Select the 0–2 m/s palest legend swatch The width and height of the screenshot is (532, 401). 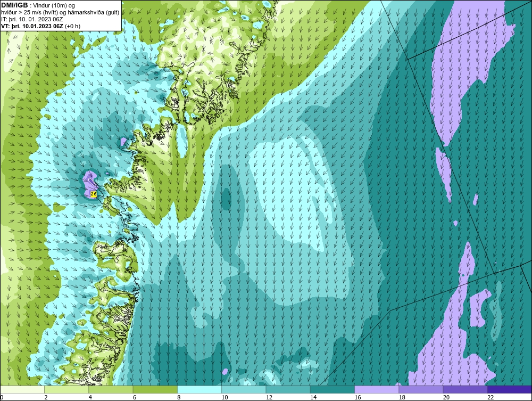click(x=22, y=389)
